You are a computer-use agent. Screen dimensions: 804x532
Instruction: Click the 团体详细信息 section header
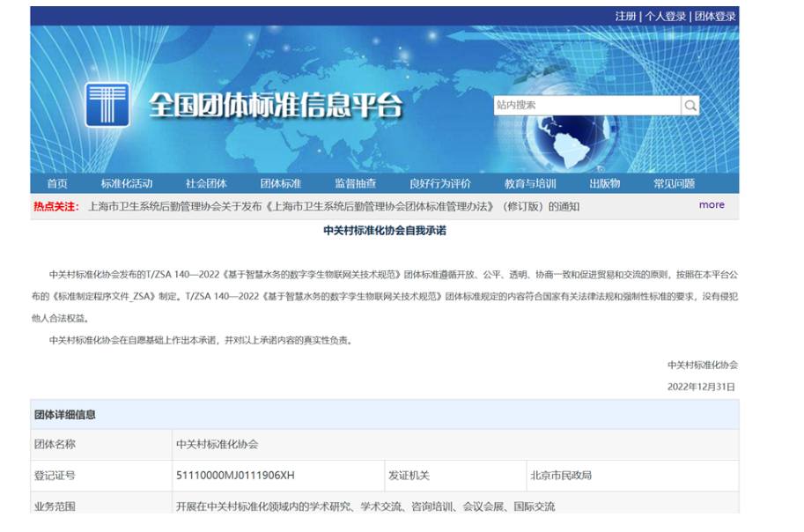[x=65, y=415]
